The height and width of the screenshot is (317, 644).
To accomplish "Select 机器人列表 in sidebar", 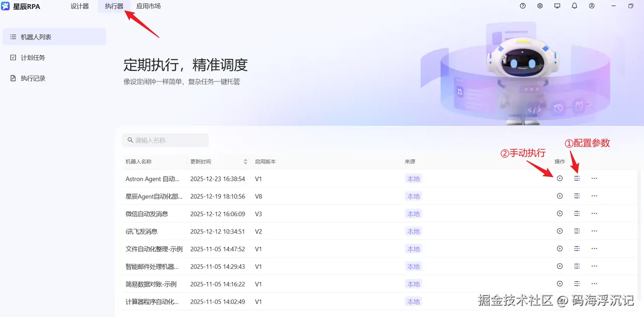I will [54, 37].
